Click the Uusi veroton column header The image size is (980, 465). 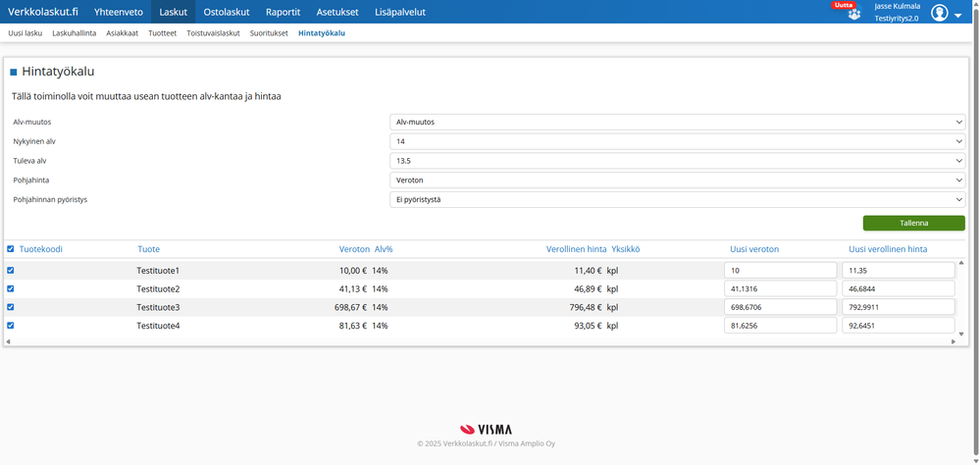click(754, 249)
